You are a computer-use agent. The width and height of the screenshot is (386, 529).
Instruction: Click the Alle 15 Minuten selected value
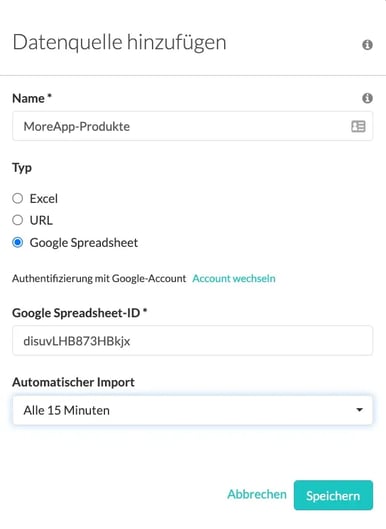[66, 411]
